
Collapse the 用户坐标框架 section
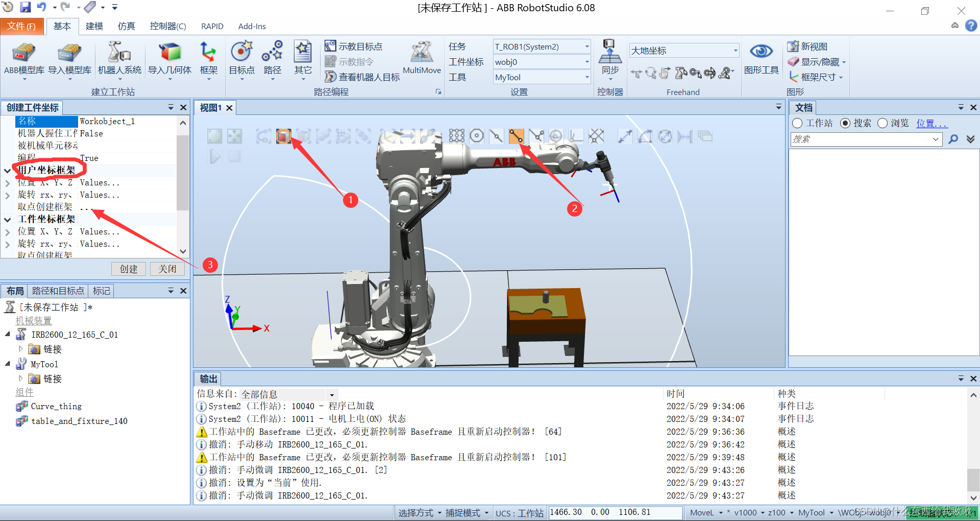pyautogui.click(x=8, y=170)
